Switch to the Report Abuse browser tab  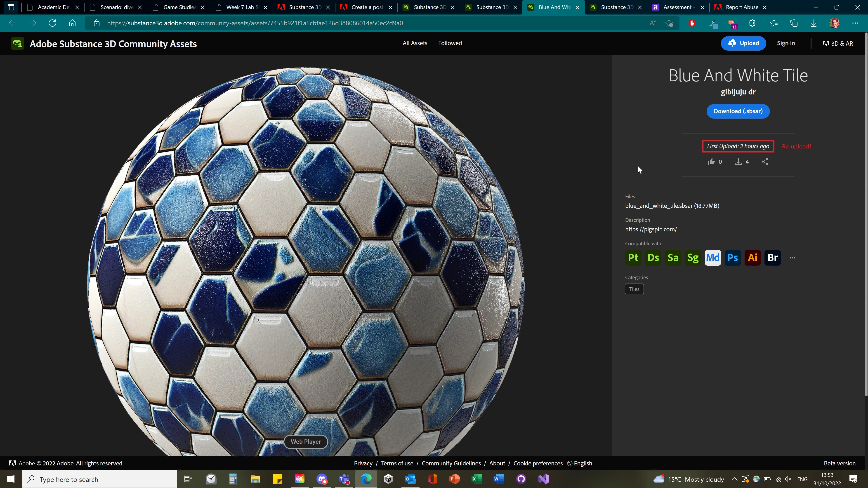coord(741,7)
